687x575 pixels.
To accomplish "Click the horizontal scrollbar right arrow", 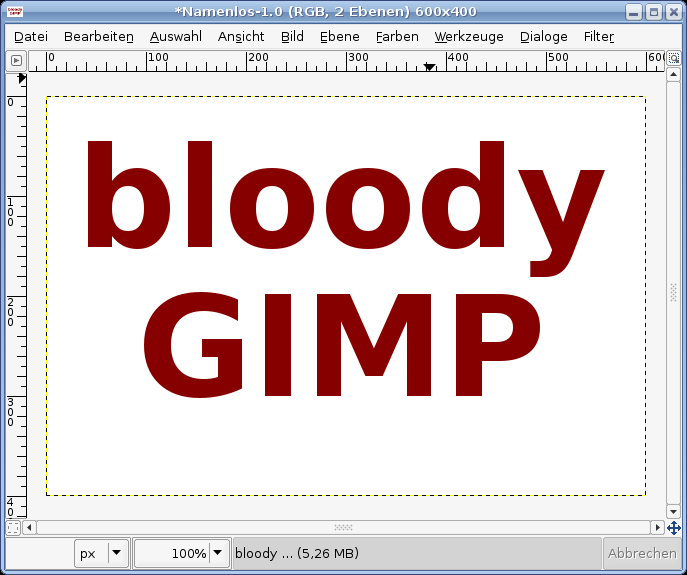I will click(657, 528).
